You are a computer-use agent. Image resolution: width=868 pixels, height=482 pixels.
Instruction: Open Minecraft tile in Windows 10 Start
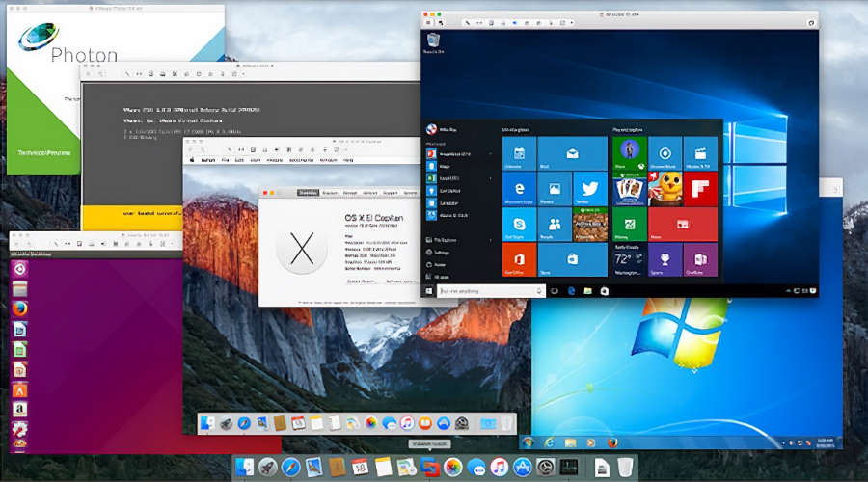(x=590, y=224)
